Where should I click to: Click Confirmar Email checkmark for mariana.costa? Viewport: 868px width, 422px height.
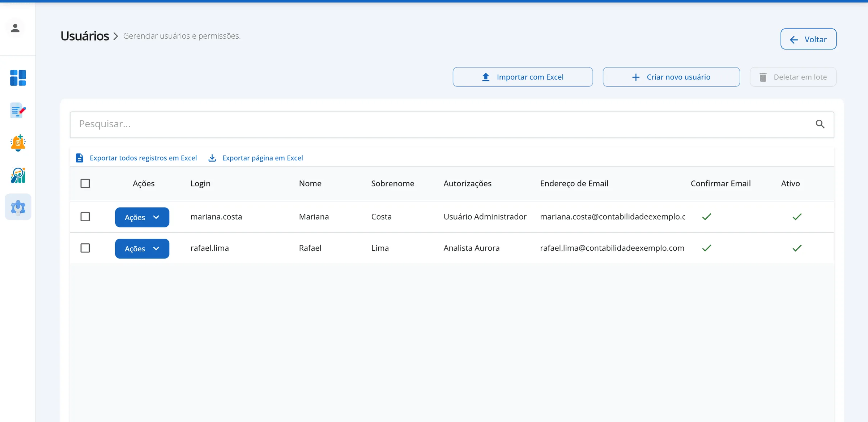[x=707, y=217]
